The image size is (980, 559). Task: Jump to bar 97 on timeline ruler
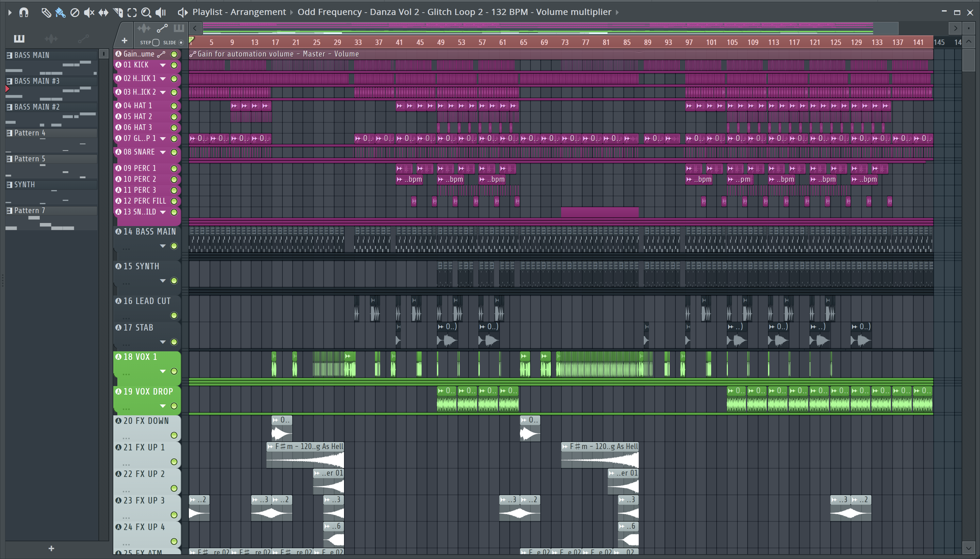(689, 42)
